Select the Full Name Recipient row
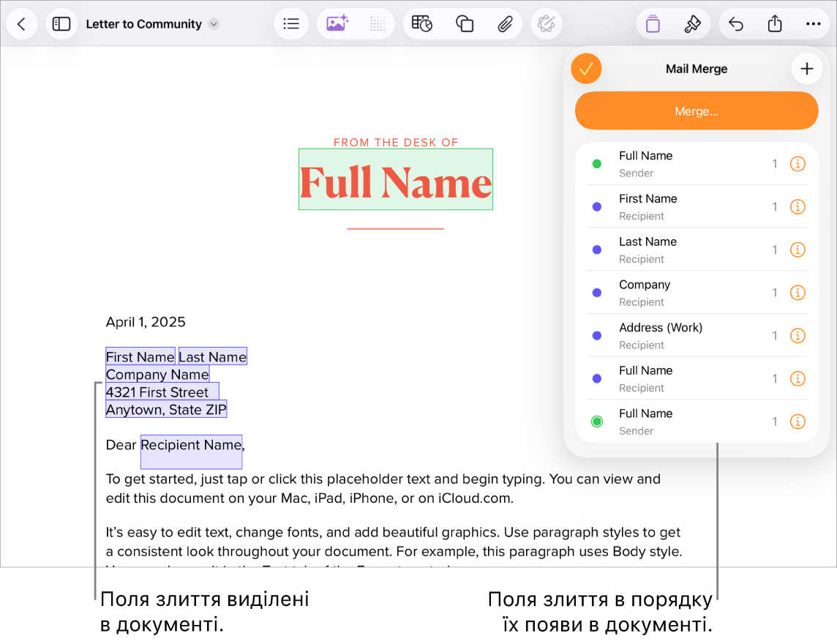This screenshot has height=644, width=837. (696, 378)
